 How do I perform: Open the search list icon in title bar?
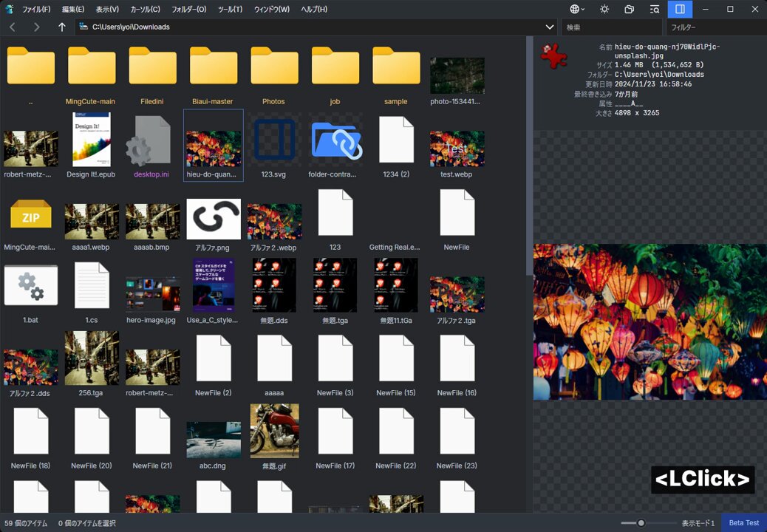[655, 10]
